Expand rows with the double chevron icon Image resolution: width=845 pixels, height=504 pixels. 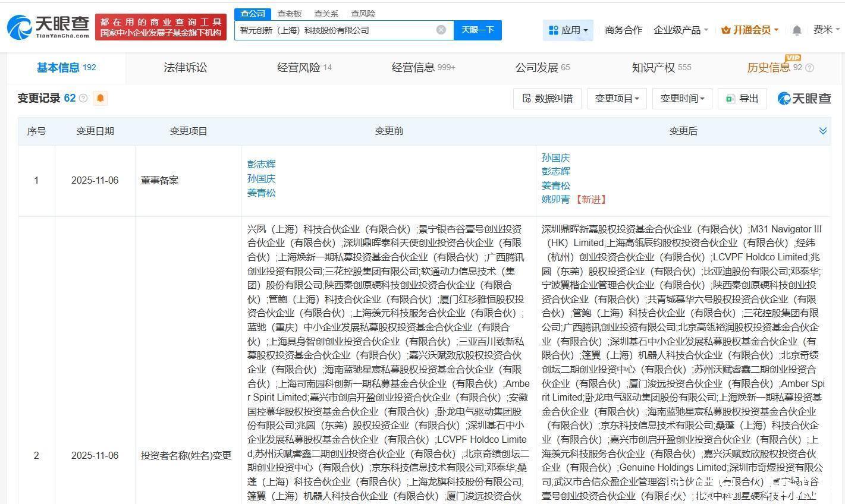823,131
